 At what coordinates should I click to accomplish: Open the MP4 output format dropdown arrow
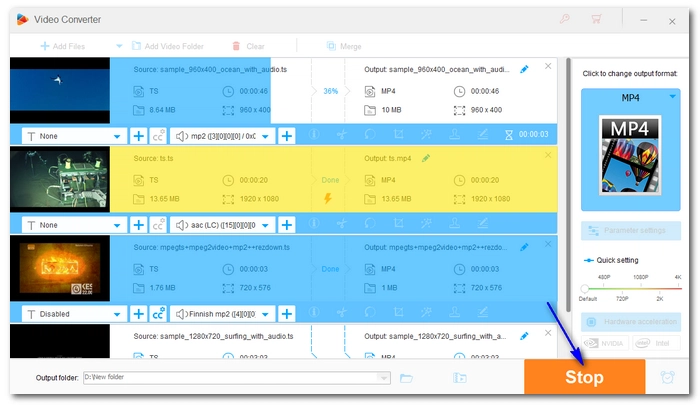point(672,96)
